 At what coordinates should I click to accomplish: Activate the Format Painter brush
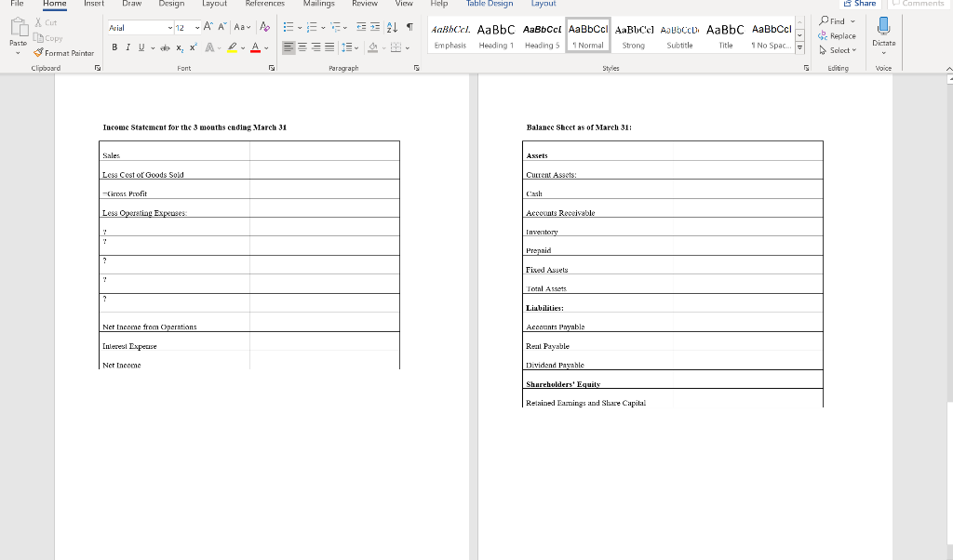(38, 53)
